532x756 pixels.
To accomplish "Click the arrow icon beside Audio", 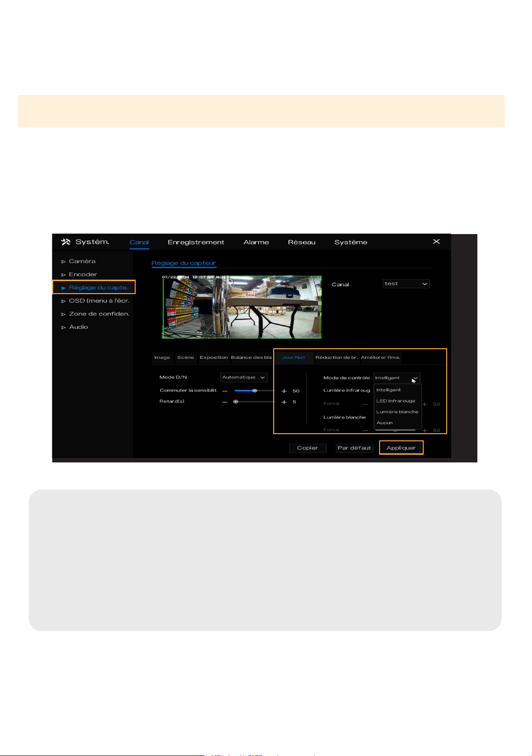I will tap(63, 328).
